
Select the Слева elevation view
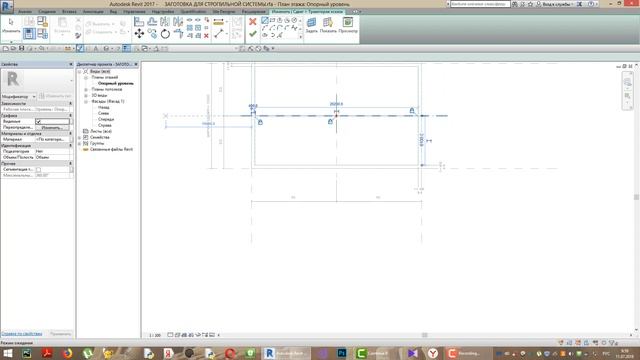(x=103, y=113)
